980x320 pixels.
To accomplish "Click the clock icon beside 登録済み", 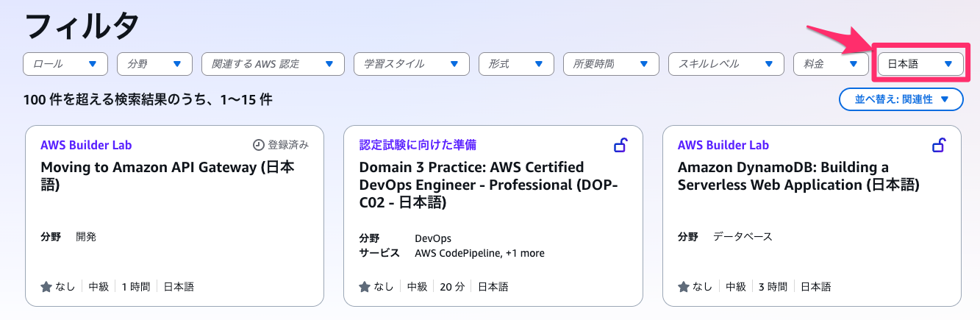I will point(258,145).
